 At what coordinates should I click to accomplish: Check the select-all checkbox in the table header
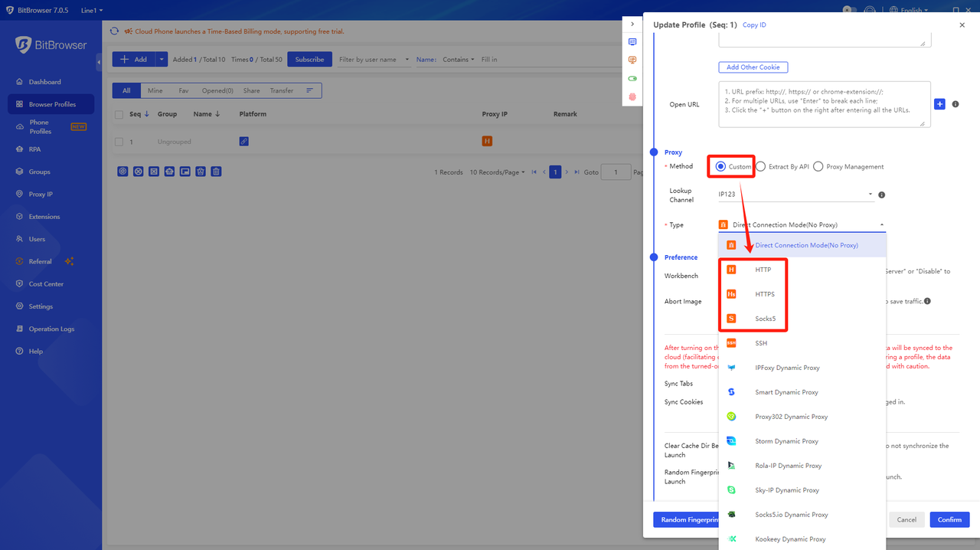119,113
